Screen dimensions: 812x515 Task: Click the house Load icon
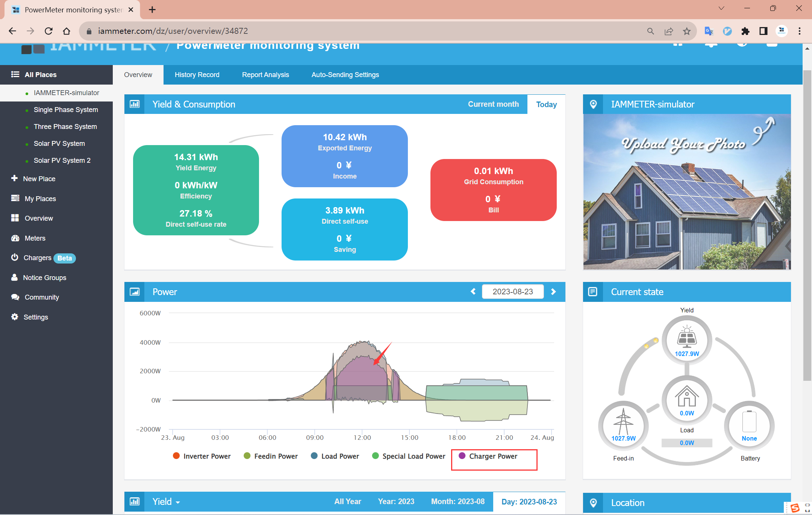pyautogui.click(x=686, y=396)
